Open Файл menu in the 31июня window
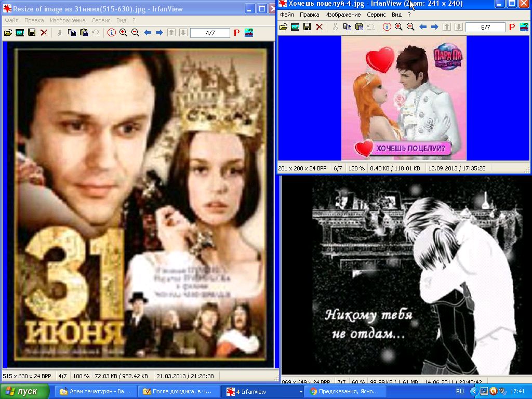The image size is (532, 399). (x=11, y=20)
